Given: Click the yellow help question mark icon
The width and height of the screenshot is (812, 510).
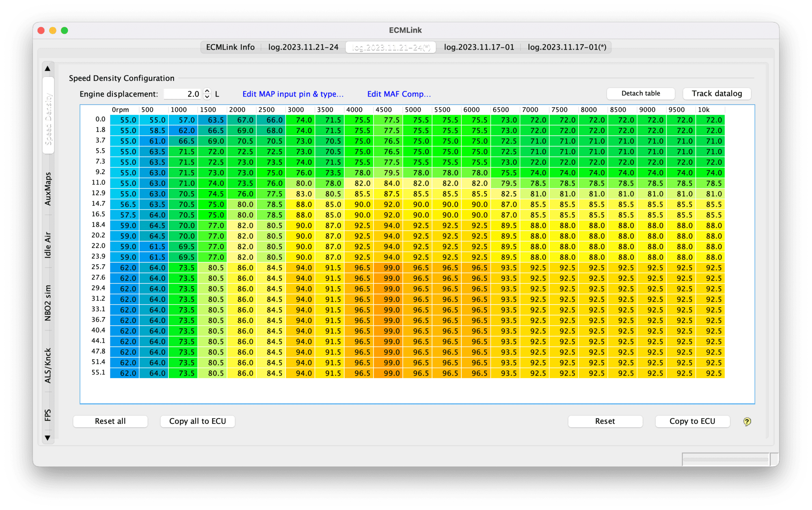Looking at the screenshot, I should pyautogui.click(x=747, y=421).
